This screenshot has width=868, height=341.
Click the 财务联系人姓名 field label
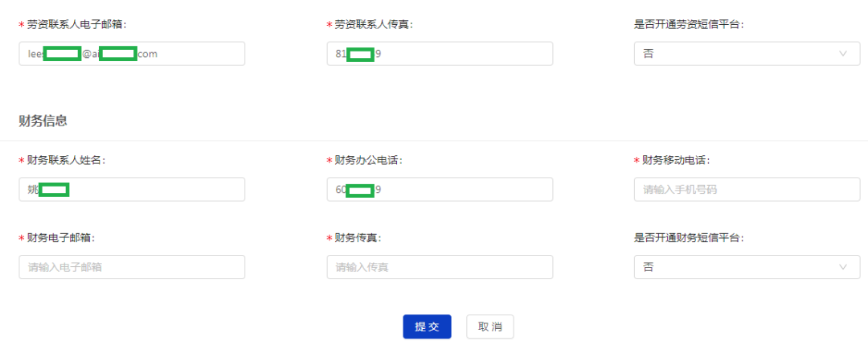(67, 160)
